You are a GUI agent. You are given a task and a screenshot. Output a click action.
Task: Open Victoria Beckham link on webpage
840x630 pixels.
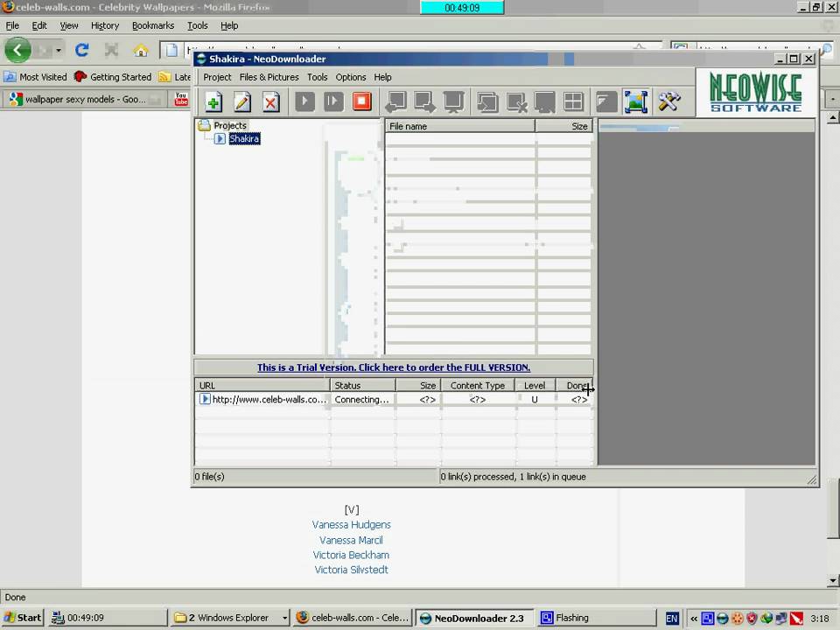point(351,555)
